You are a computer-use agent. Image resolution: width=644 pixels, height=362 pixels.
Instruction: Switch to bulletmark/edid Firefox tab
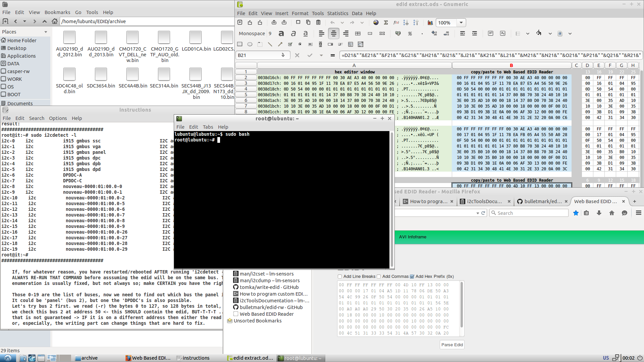coord(542,201)
